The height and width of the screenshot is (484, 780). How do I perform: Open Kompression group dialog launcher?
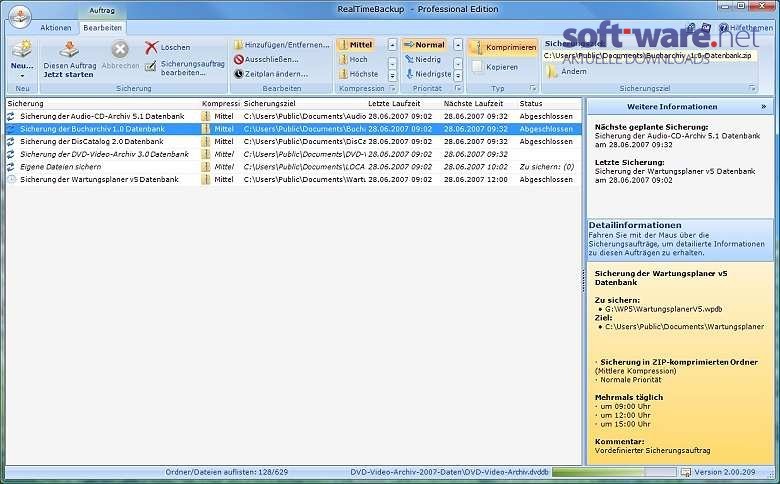[x=392, y=88]
